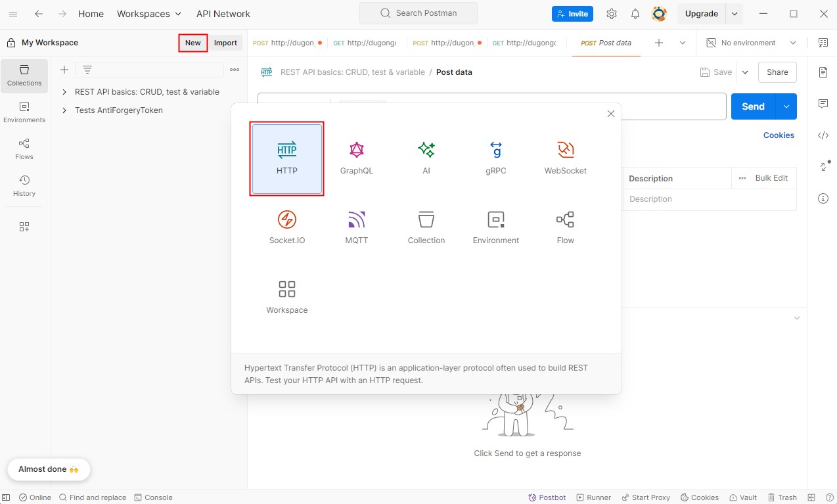Create a new Environment from the dialog
Image resolution: width=837 pixels, height=504 pixels.
[496, 229]
